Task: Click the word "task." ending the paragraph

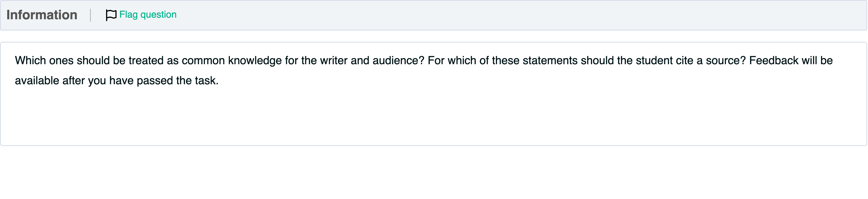Action: click(207, 81)
